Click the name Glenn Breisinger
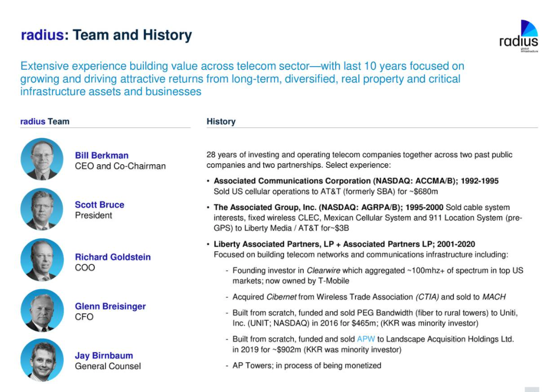This screenshot has width=544, height=392. (x=110, y=306)
